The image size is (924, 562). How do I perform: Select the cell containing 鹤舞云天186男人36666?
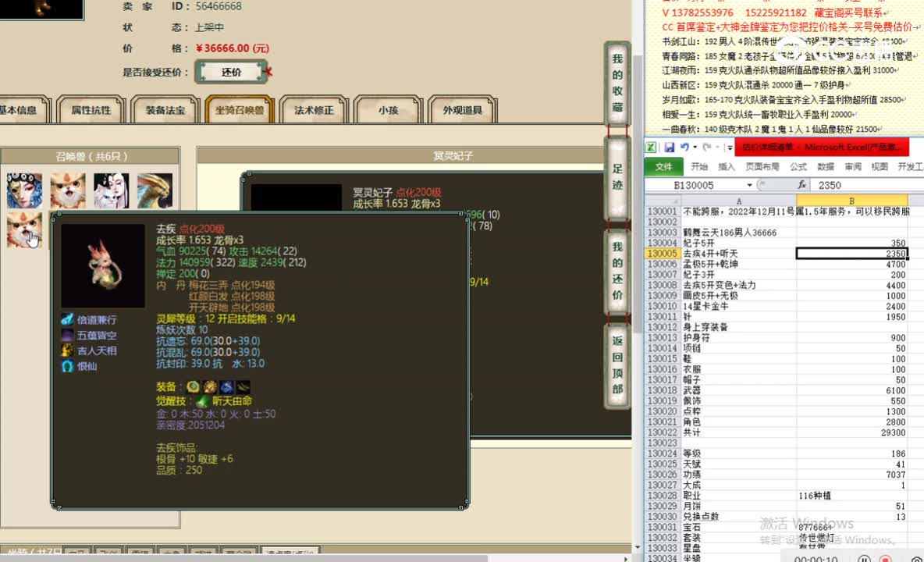tap(738, 233)
